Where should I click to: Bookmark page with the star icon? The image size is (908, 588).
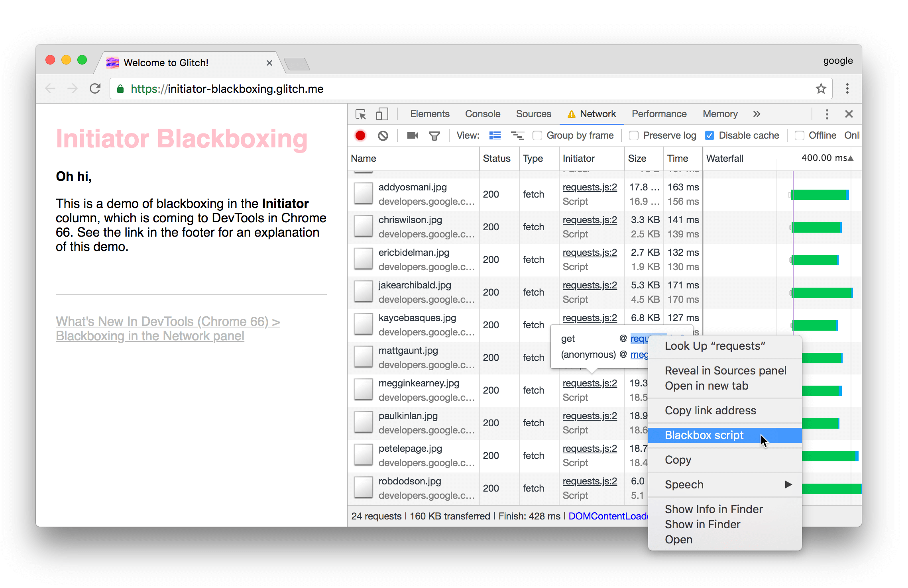pyautogui.click(x=820, y=88)
